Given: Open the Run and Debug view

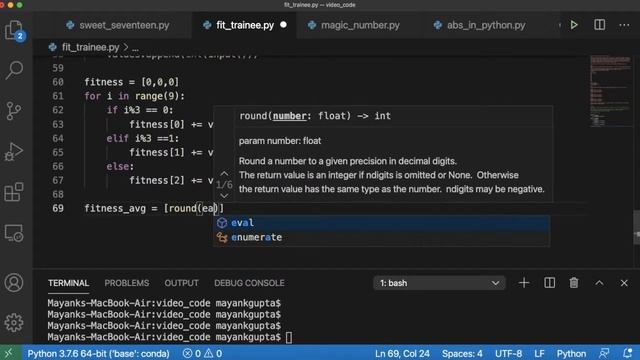Looking at the screenshot, I should [14, 151].
